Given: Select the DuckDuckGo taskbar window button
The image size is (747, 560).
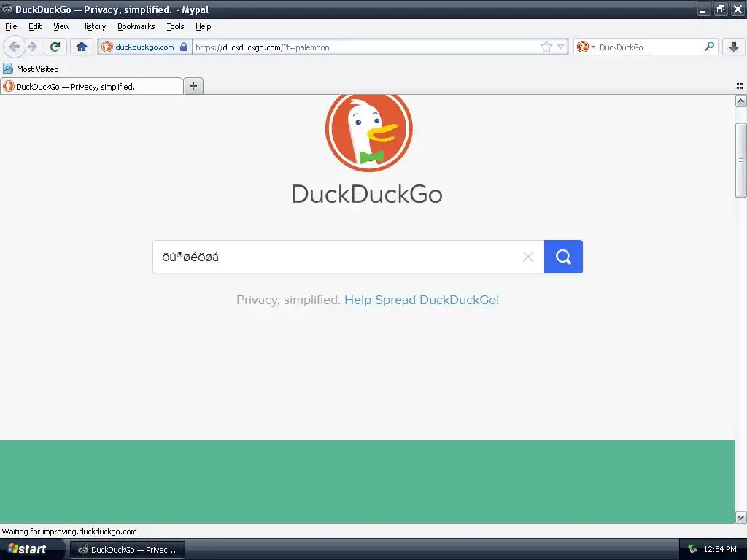Looking at the screenshot, I should [128, 550].
